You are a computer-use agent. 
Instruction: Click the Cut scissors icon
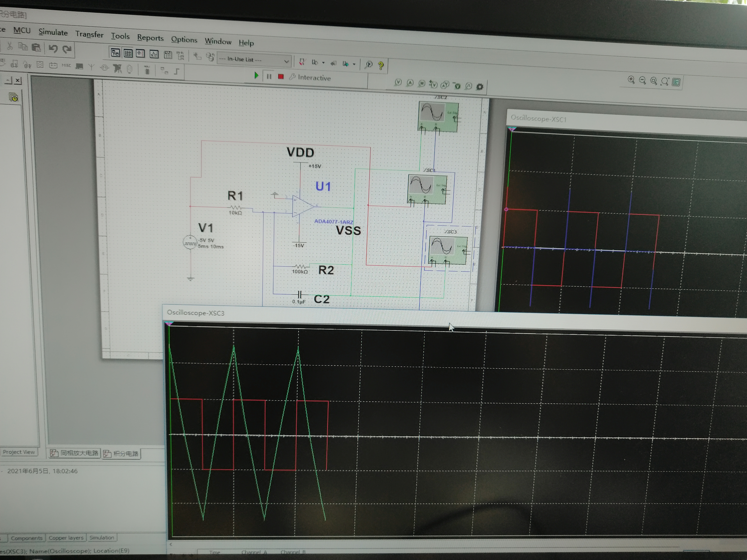10,46
